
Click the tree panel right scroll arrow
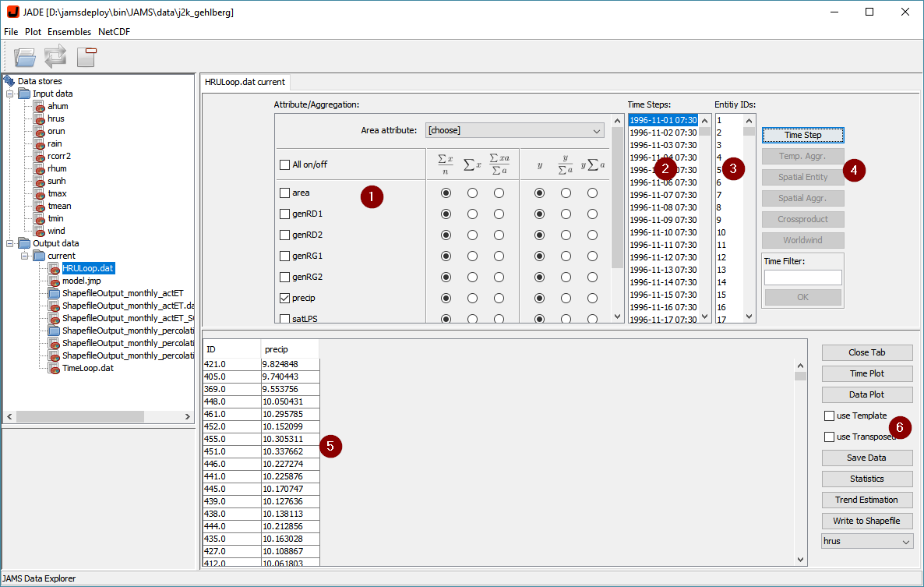188,417
